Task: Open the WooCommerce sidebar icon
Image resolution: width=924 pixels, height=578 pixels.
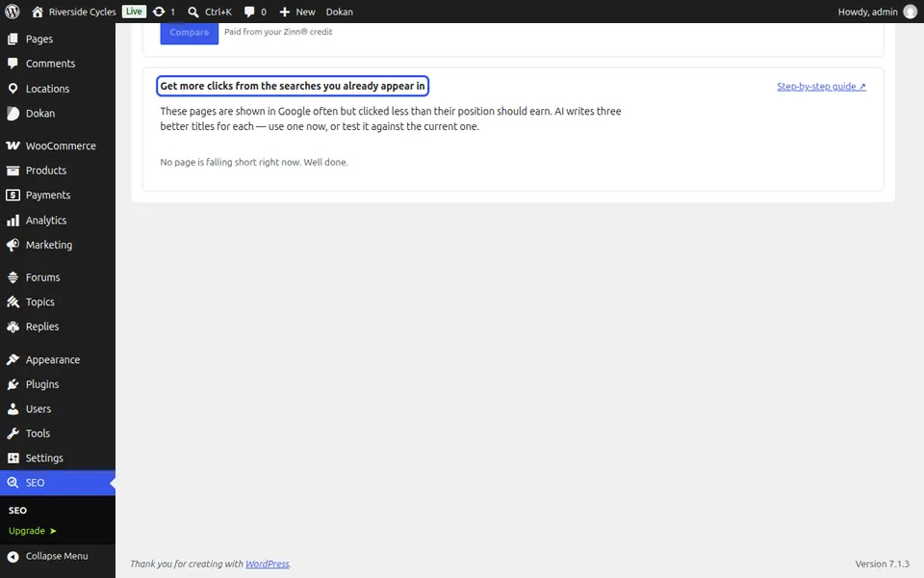Action: tap(13, 145)
